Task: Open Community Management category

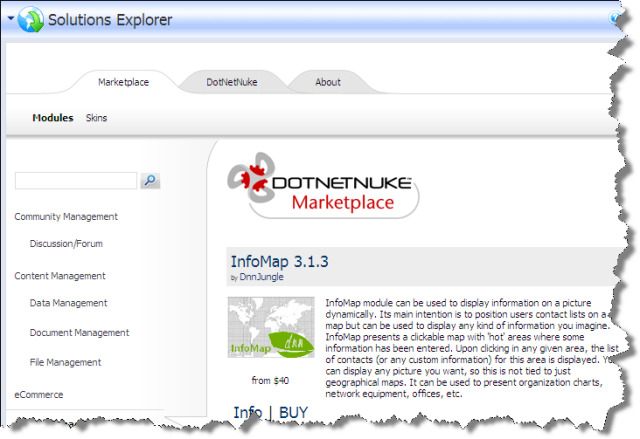Action: tap(66, 217)
